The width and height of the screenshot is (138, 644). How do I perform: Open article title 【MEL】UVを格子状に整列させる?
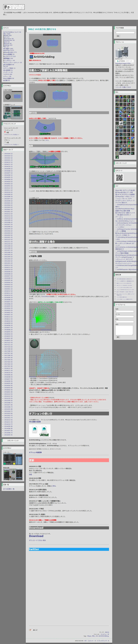point(42,29)
